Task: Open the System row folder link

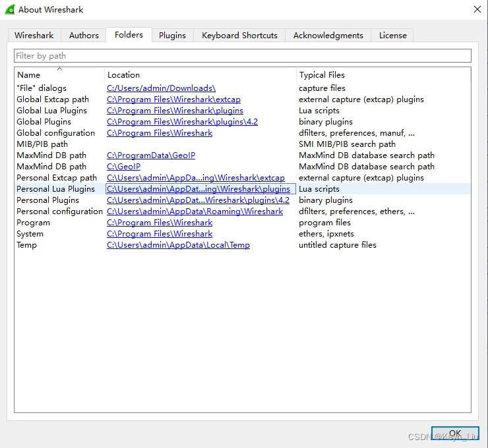Action: click(x=160, y=234)
